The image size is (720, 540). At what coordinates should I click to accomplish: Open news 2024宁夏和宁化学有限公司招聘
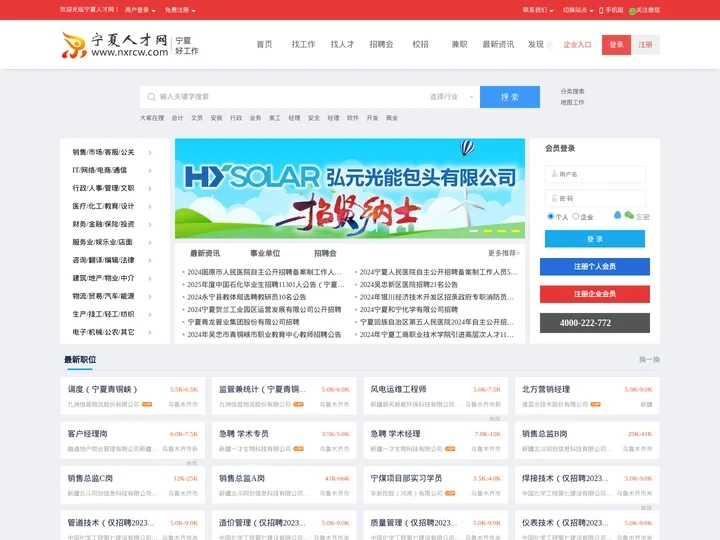coord(409,309)
